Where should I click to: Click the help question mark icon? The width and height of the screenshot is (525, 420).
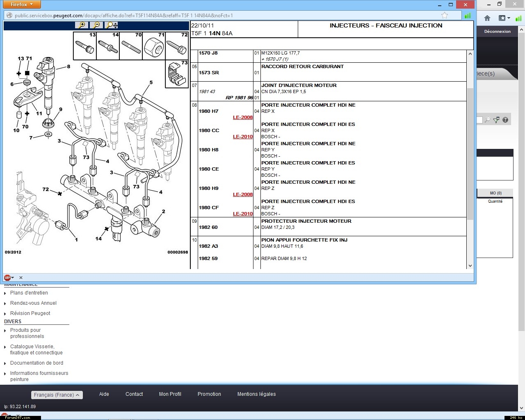coord(505,120)
